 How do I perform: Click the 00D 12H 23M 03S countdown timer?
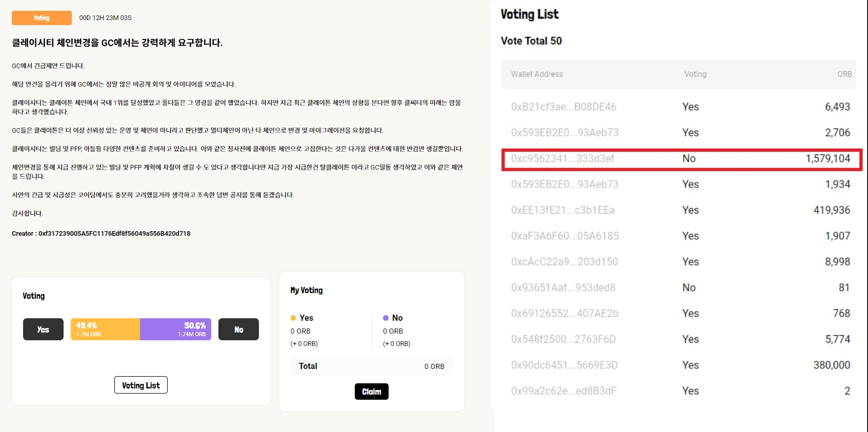(x=105, y=18)
